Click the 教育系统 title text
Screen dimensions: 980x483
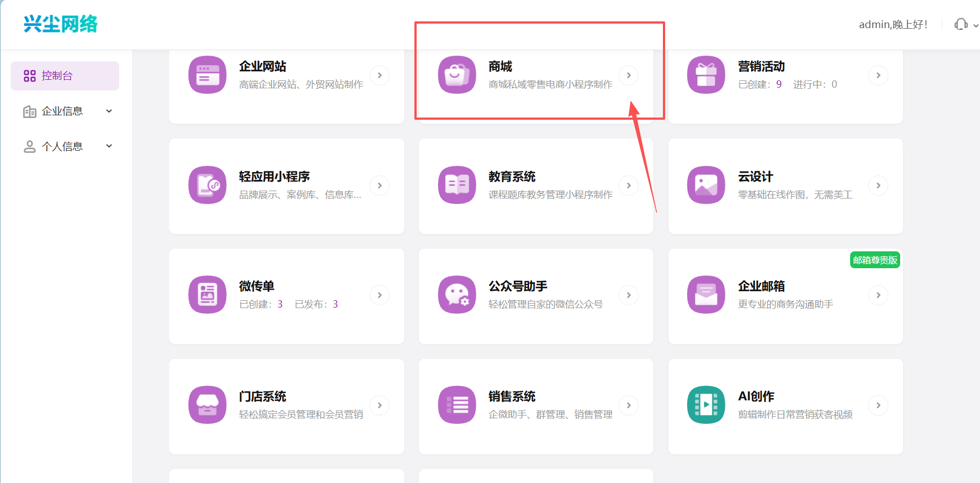(x=512, y=177)
